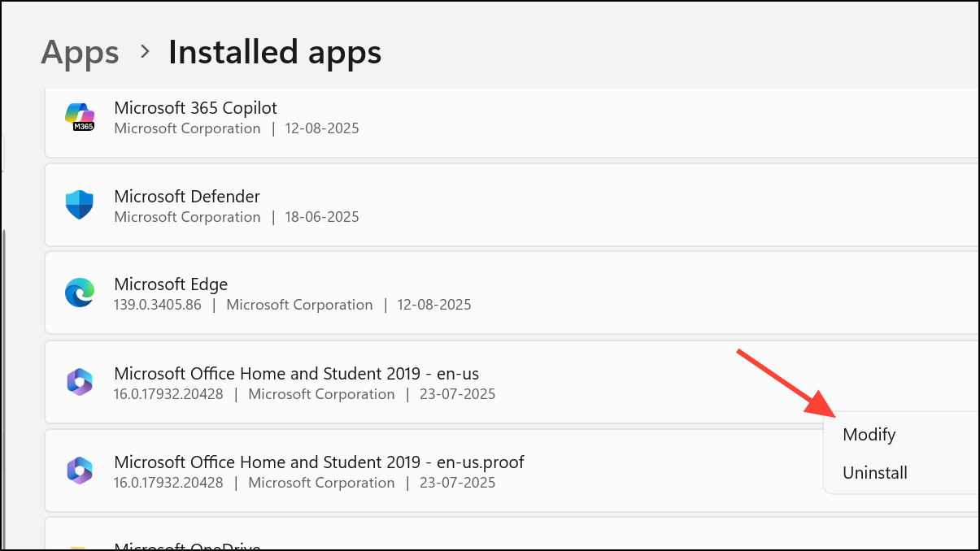Choose Modify from the context menu

tap(869, 435)
